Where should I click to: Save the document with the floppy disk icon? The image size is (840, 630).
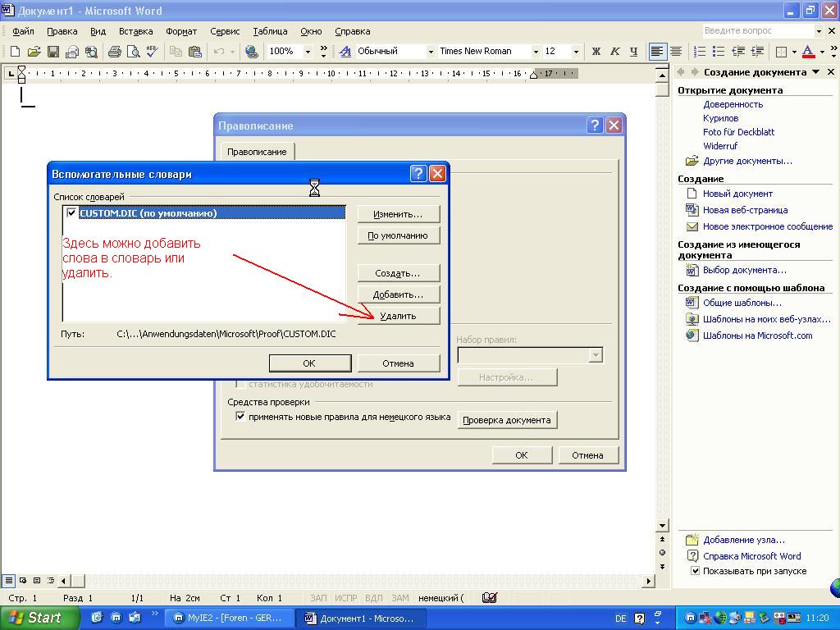coord(53,52)
